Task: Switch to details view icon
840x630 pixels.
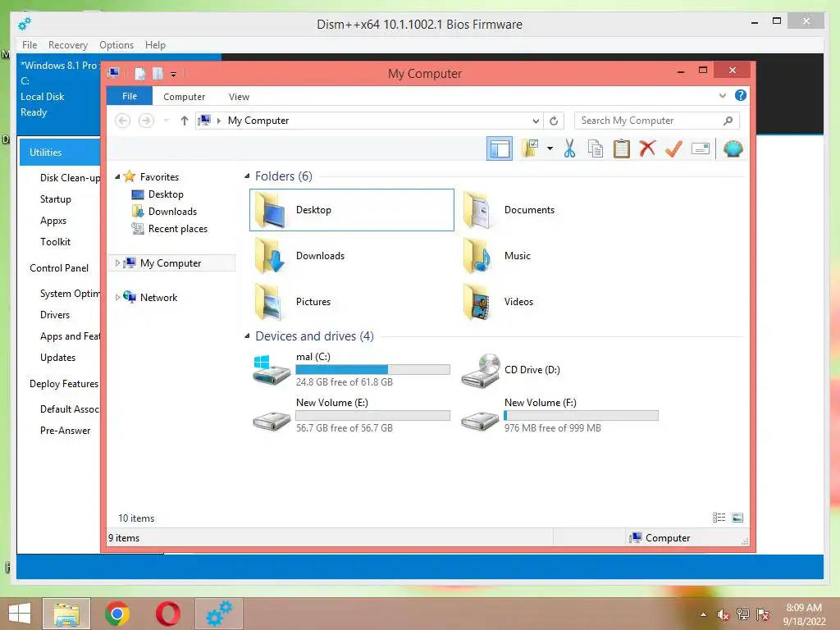Action: [x=719, y=518]
